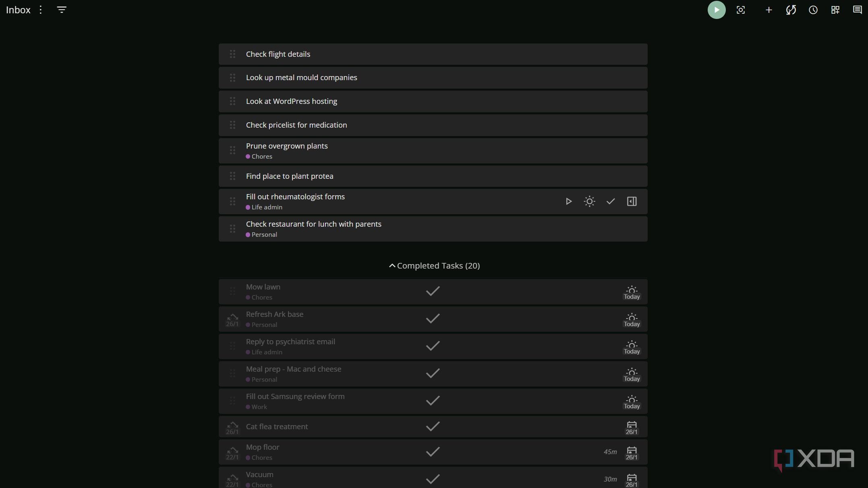
Task: Open the notes panel icon
Action: 857,10
